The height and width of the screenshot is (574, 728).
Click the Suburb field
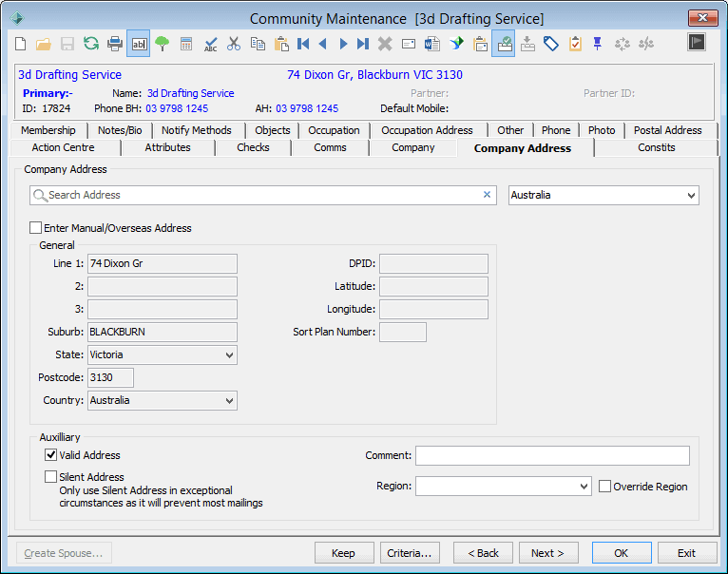163,332
